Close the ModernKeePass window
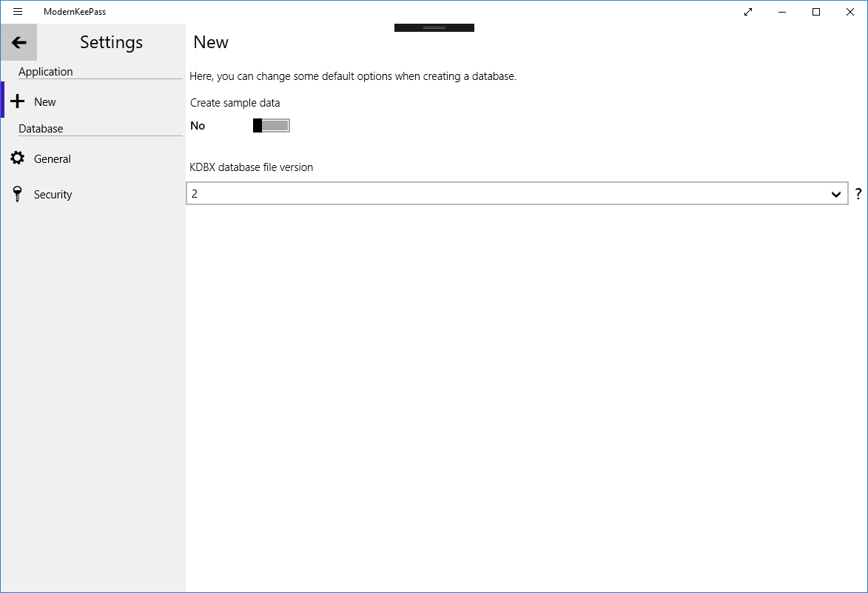This screenshot has width=868, height=593. click(x=850, y=12)
